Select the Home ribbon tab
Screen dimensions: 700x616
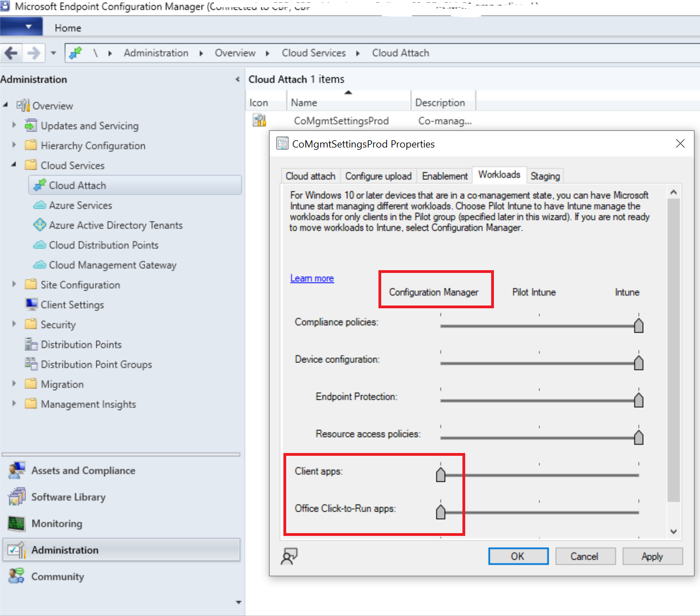click(68, 28)
